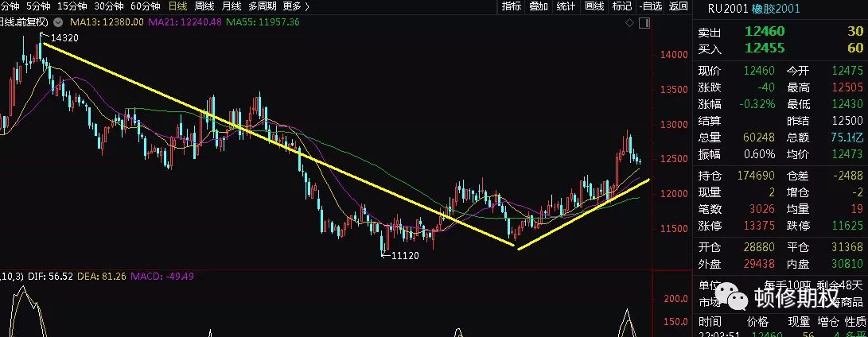Screen dimensions: 868x337
Task: Click the MACD: -49.49 value
Action: 162,276
